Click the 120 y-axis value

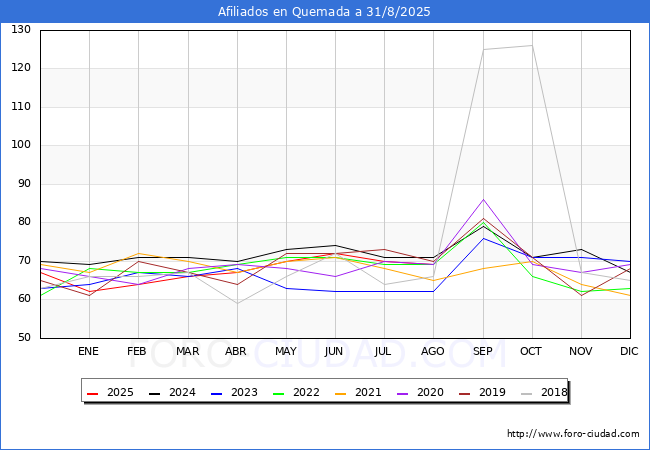[21, 68]
